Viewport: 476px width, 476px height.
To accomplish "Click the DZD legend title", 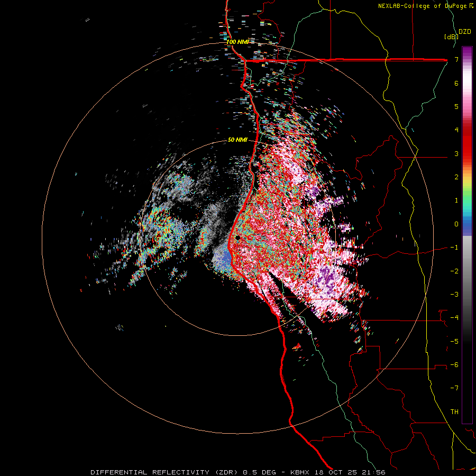I will click(465, 32).
